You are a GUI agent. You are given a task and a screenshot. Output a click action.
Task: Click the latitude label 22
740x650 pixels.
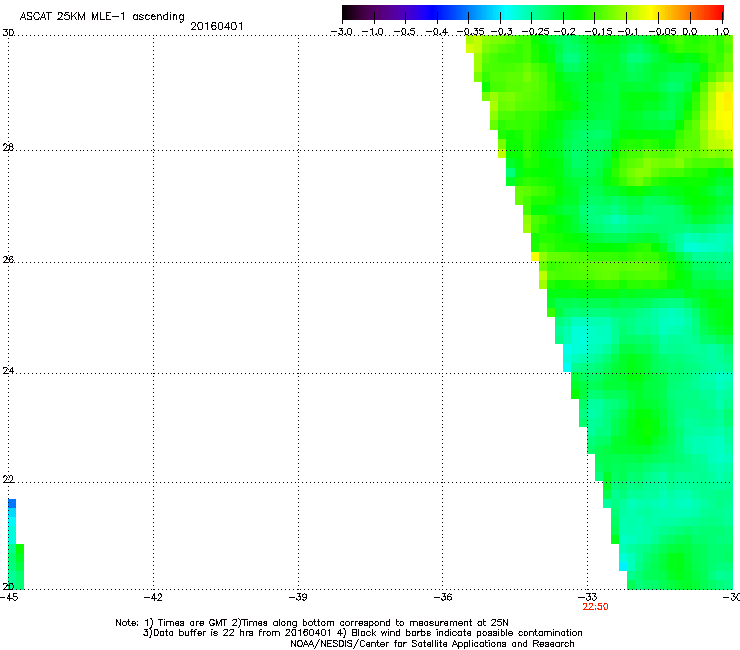(x=8, y=479)
